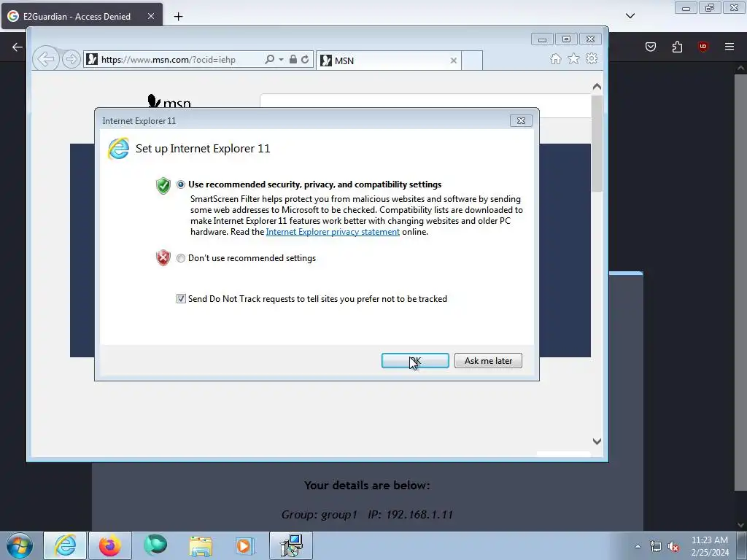747x560 pixels.
Task: Select Use recommended security settings radio button
Action: click(181, 184)
